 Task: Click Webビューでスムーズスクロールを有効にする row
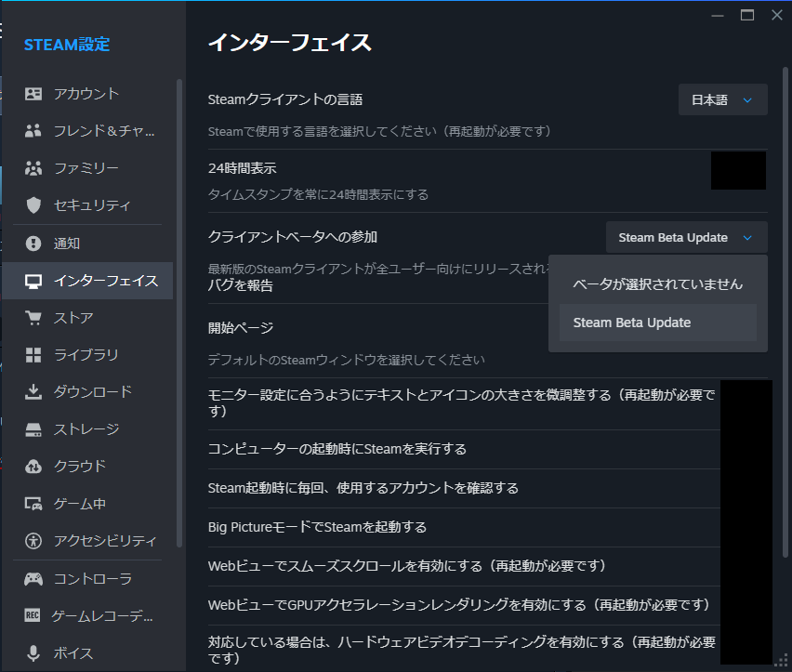pyautogui.click(x=464, y=566)
